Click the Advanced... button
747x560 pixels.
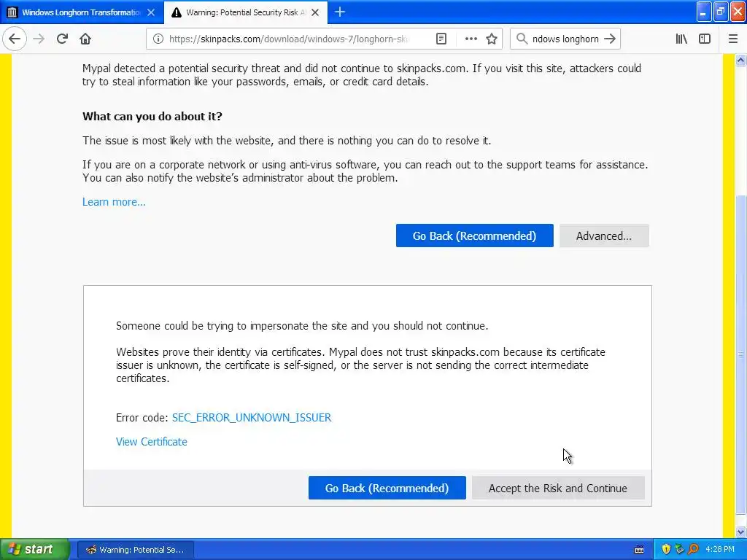[x=604, y=236]
